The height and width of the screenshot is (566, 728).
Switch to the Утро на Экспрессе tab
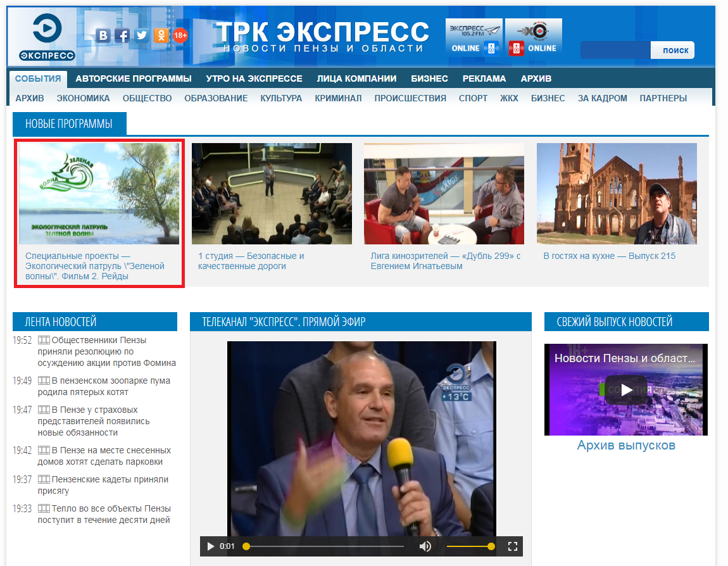pyautogui.click(x=254, y=79)
